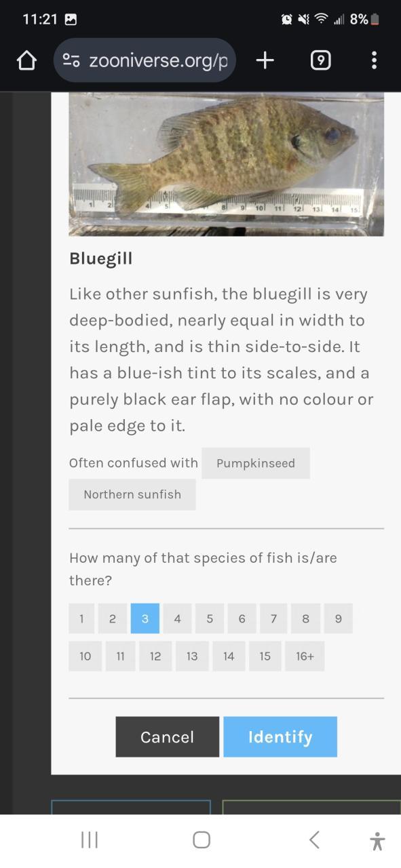Select fish count 16+
The height and width of the screenshot is (868, 401).
pos(305,656)
